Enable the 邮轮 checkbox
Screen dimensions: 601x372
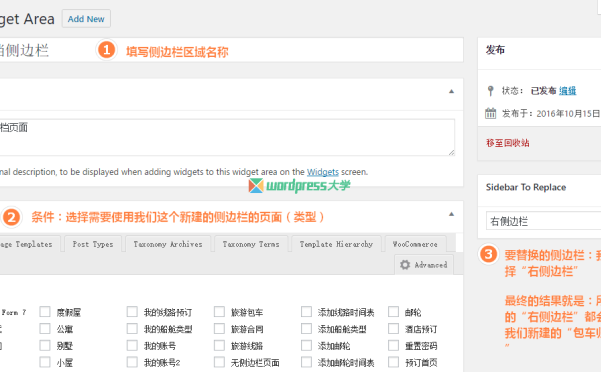pyautogui.click(x=394, y=312)
